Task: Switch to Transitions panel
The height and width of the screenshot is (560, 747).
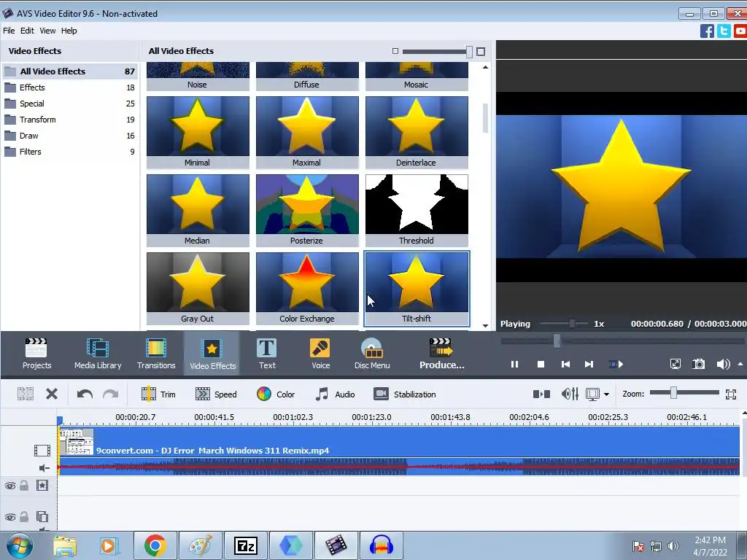Action: click(156, 354)
